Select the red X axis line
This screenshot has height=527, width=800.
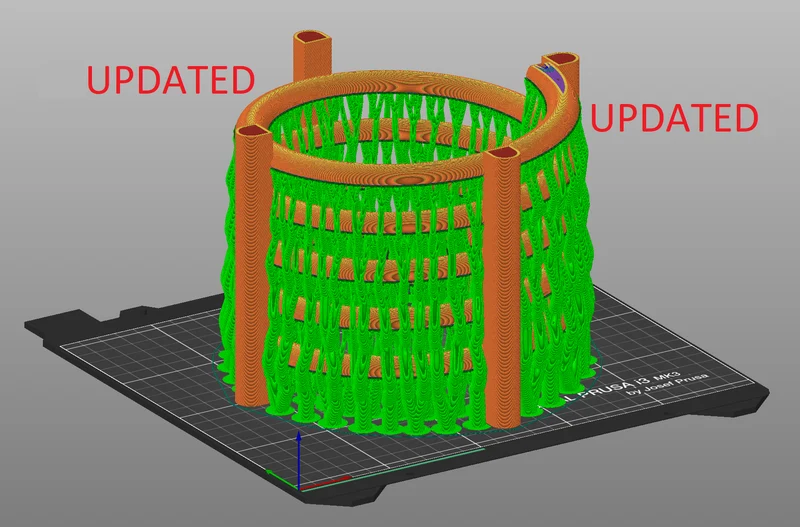(326, 482)
